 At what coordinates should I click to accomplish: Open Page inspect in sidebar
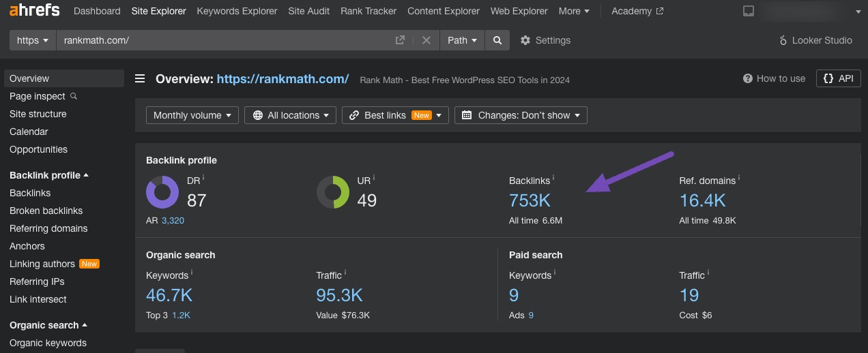[38, 96]
